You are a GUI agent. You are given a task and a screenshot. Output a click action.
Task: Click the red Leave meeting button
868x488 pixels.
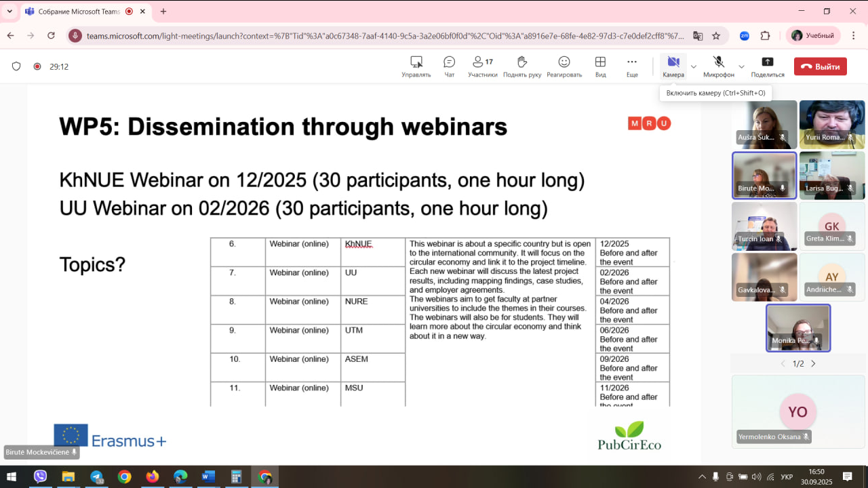pyautogui.click(x=820, y=66)
